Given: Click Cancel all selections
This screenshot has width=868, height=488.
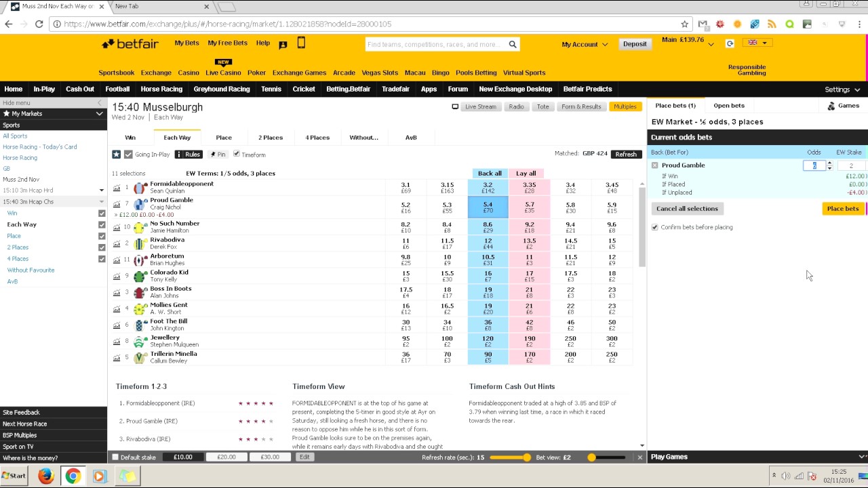Looking at the screenshot, I should click(687, 209).
